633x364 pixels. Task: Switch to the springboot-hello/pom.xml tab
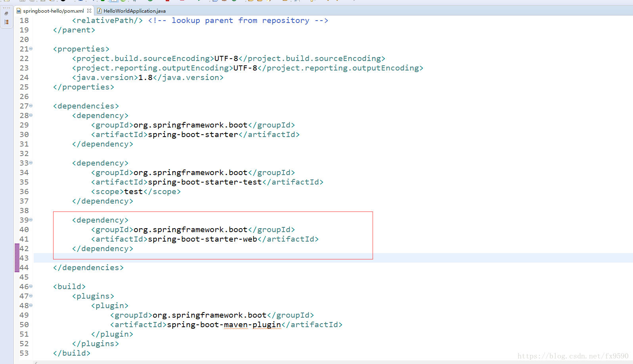[x=54, y=11]
